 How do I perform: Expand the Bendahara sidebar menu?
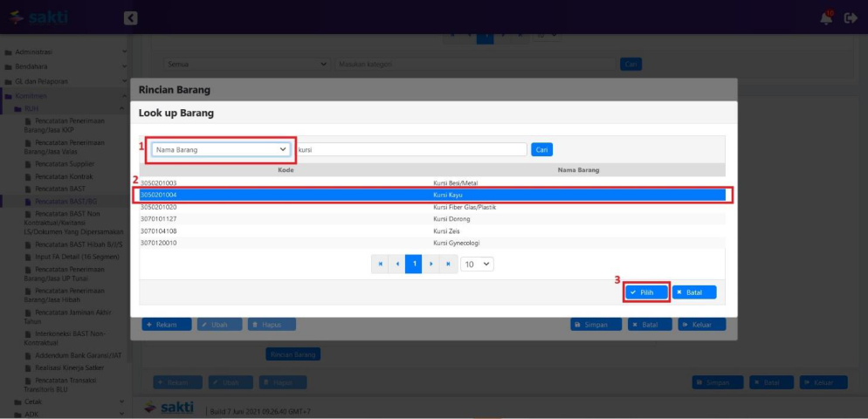tap(65, 66)
